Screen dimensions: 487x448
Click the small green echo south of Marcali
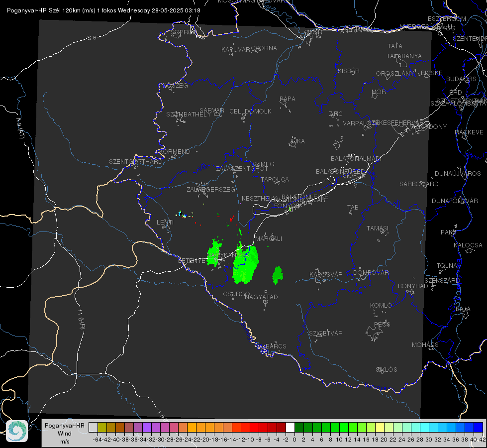[278, 275]
